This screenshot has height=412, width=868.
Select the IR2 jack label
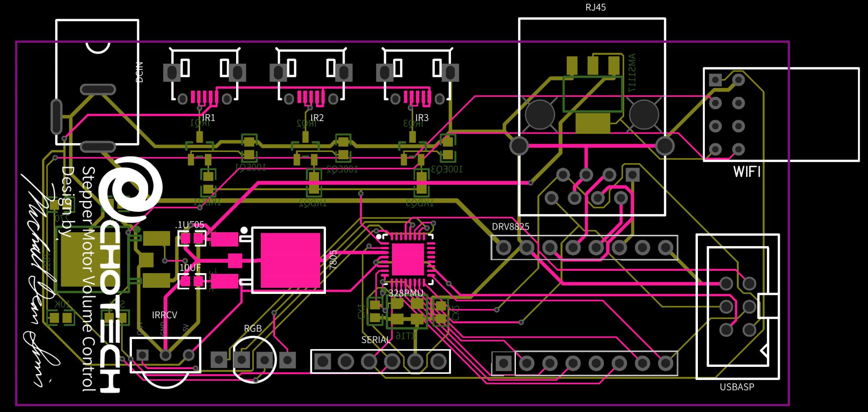(317, 118)
